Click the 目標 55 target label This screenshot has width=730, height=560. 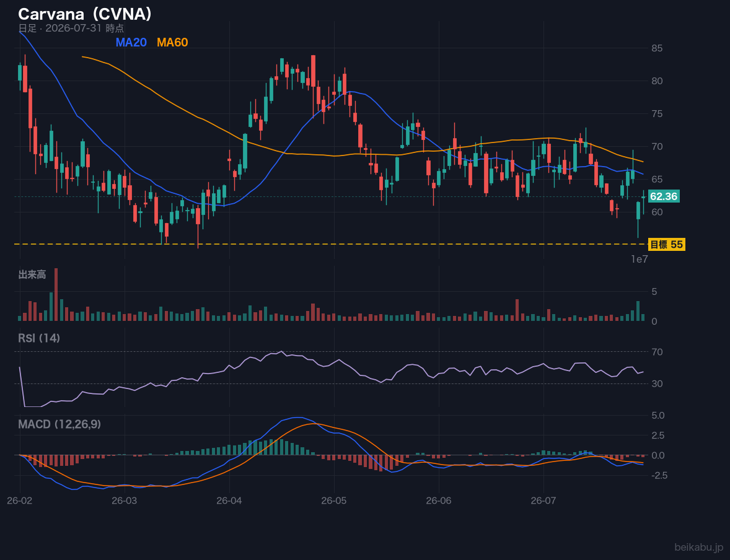(666, 245)
